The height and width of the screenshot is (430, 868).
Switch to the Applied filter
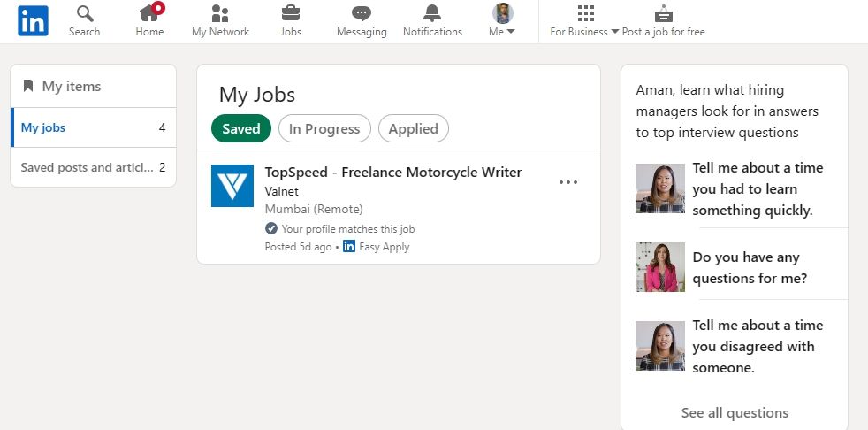(x=413, y=128)
